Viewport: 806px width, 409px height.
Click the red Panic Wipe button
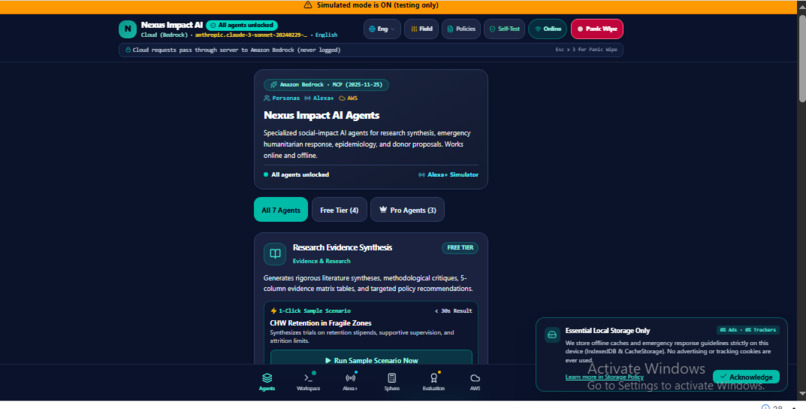pyautogui.click(x=597, y=29)
